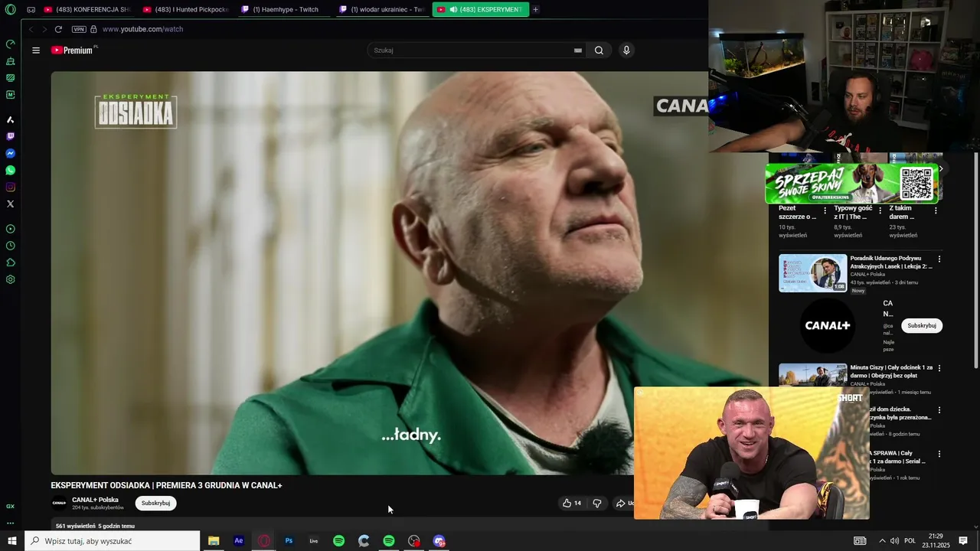Open options menu for Z takim darem short
This screenshot has width=980, height=551.
(936, 210)
